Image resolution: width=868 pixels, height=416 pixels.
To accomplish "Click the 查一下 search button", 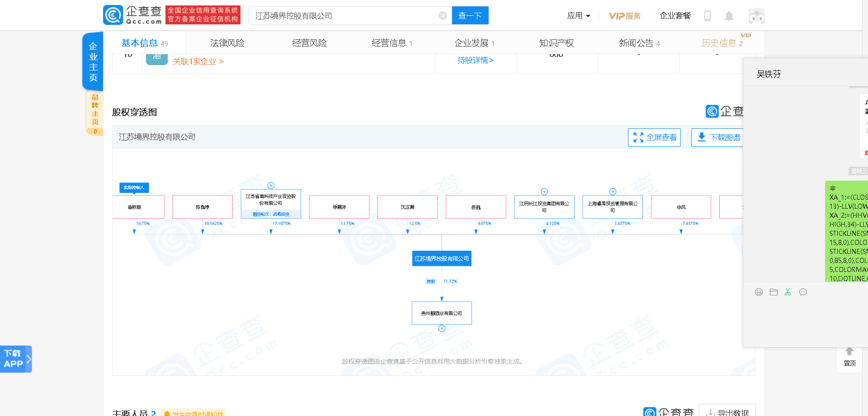I will (470, 16).
